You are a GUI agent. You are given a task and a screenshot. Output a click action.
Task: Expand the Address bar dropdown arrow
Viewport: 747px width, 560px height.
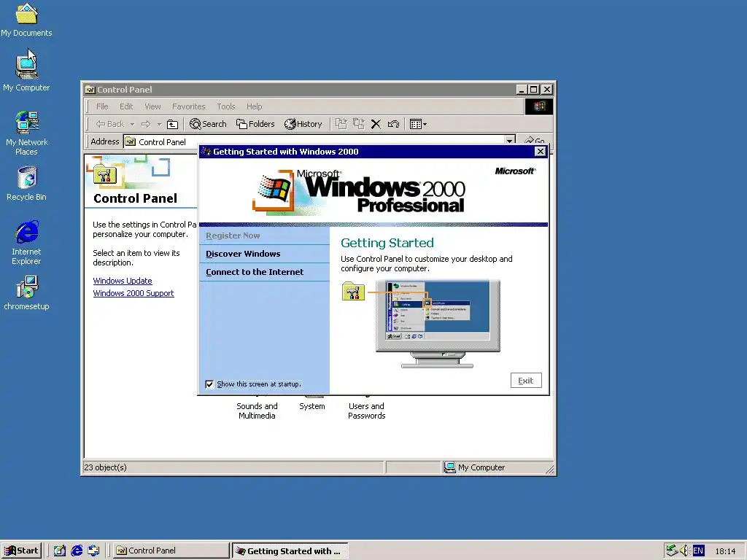pos(510,141)
